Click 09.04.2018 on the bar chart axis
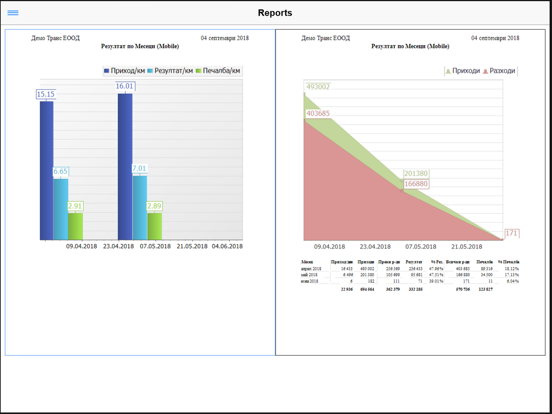Screen dimensions: 552x414 click(81, 246)
